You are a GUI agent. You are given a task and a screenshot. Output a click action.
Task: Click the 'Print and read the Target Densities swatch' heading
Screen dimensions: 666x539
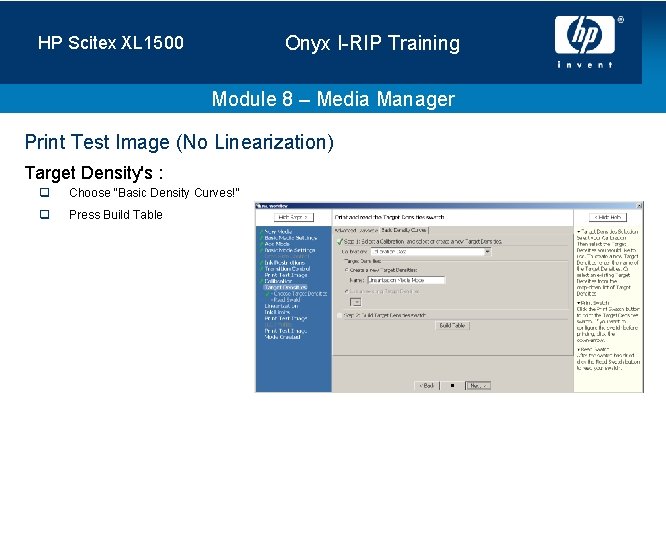[x=389, y=217]
